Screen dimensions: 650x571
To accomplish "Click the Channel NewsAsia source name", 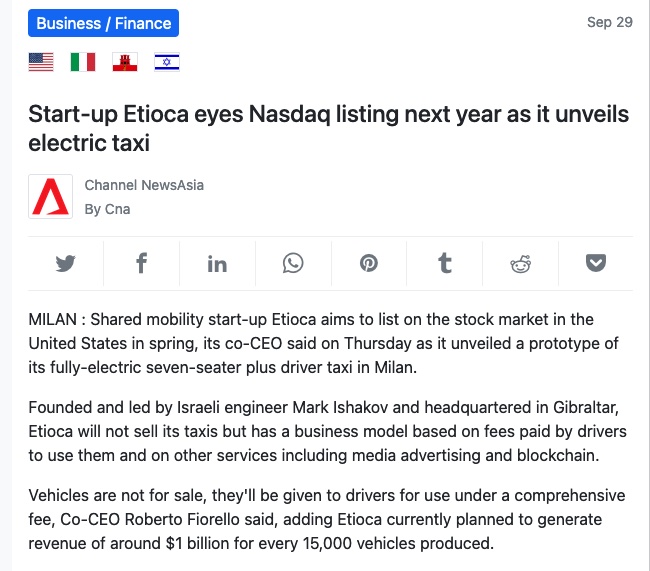I will tap(144, 185).
